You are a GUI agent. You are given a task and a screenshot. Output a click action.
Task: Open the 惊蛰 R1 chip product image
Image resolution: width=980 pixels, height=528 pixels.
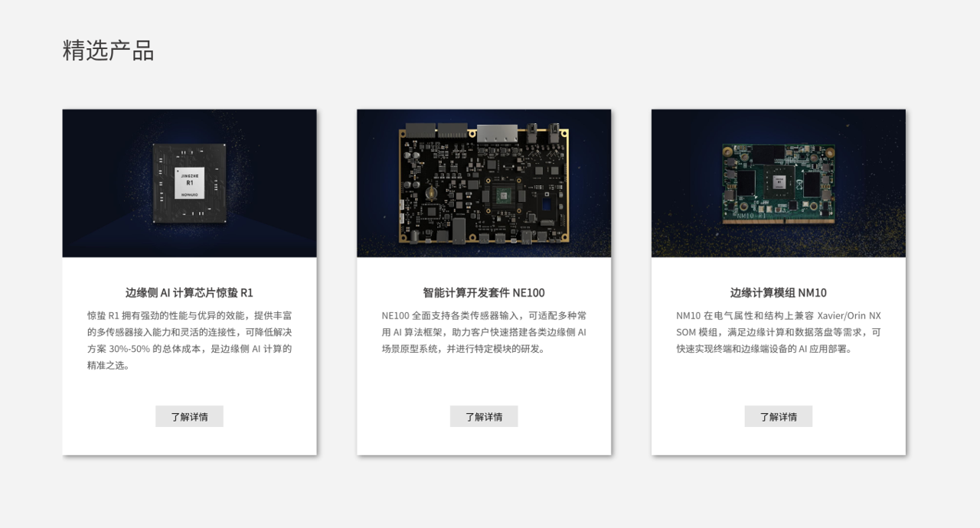[x=189, y=183]
